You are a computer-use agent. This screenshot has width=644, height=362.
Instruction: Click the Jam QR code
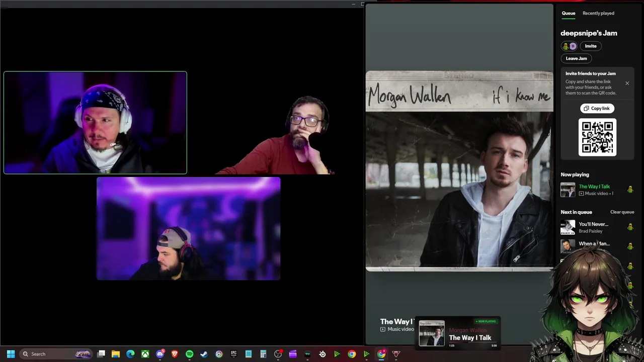coord(597,137)
